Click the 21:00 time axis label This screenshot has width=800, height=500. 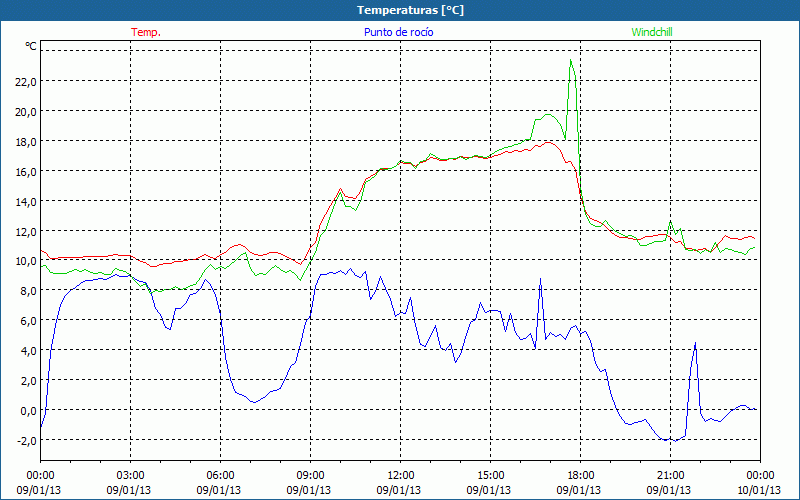(x=670, y=476)
